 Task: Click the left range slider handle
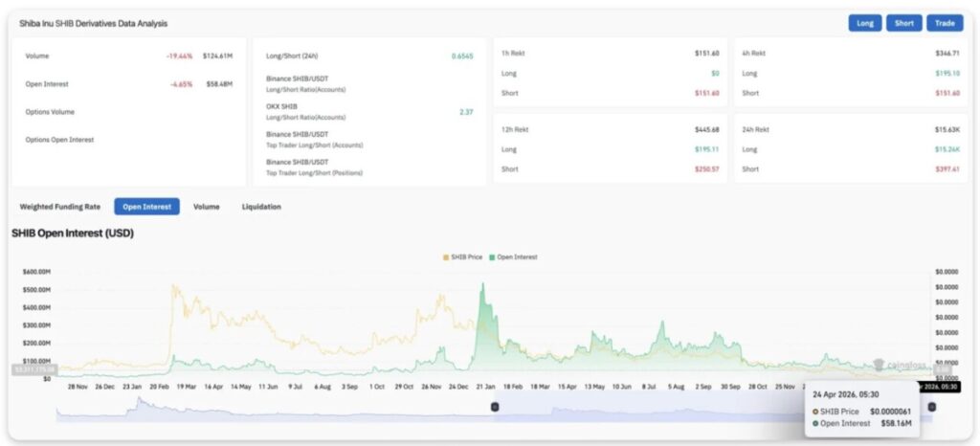point(495,407)
